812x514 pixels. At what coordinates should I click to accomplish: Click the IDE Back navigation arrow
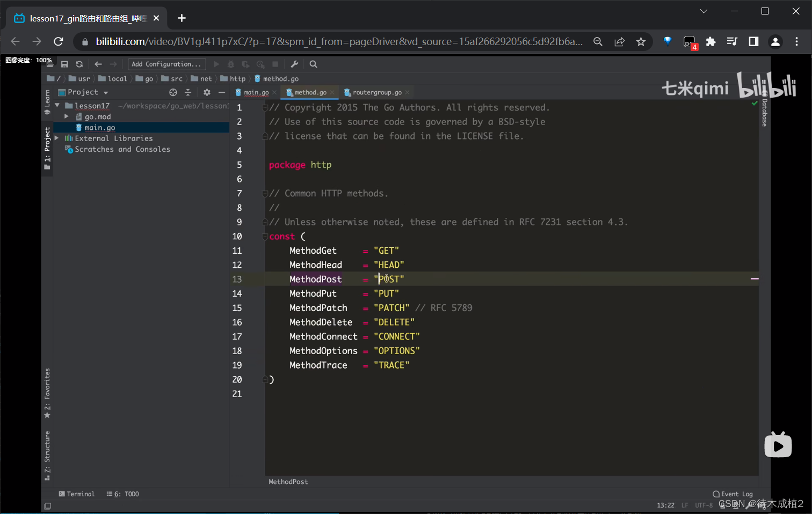98,64
